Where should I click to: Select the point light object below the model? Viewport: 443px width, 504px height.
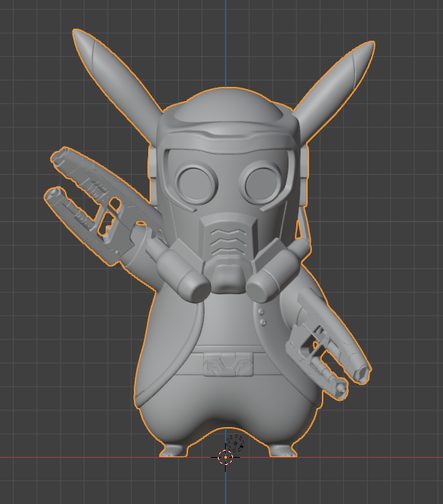pyautogui.click(x=235, y=443)
